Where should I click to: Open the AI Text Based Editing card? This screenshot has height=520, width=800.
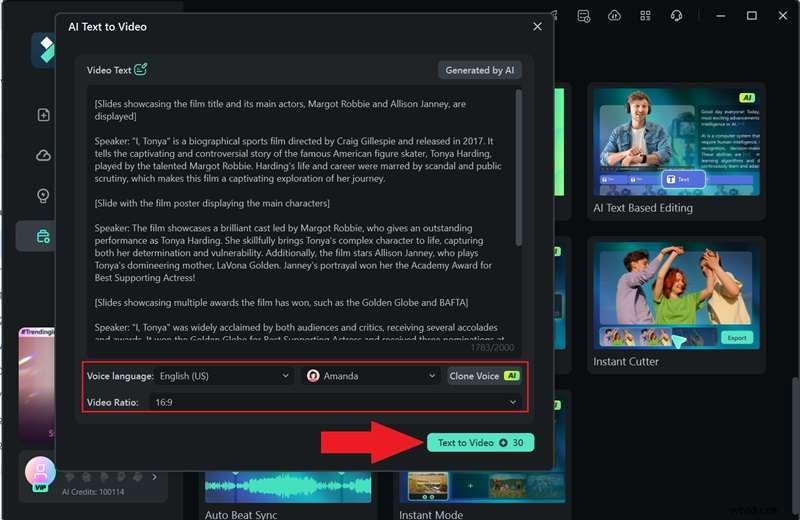coord(677,152)
